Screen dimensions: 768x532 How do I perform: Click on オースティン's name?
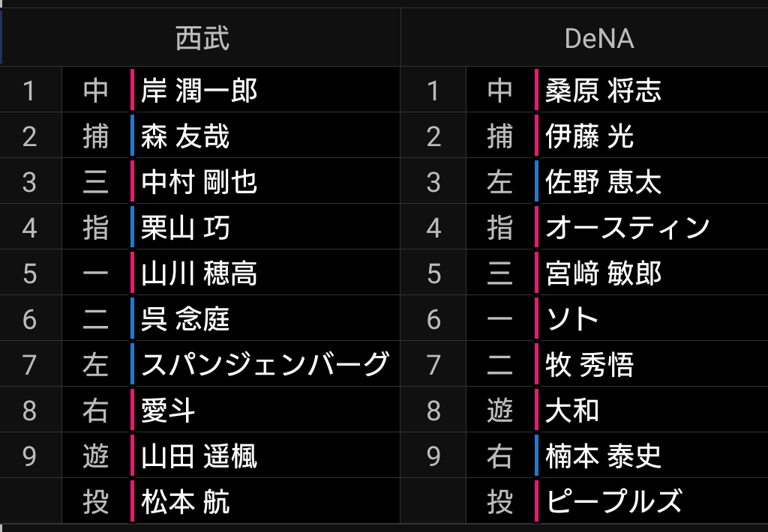click(628, 228)
